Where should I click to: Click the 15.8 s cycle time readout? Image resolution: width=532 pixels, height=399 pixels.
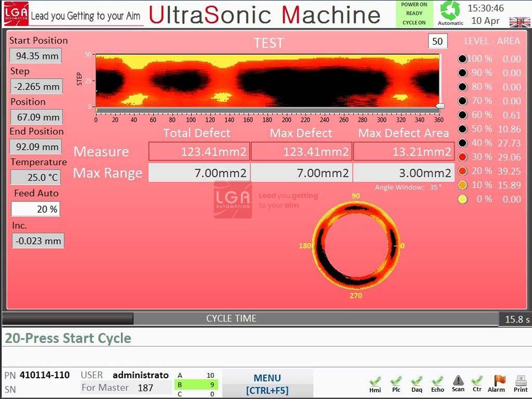(517, 319)
